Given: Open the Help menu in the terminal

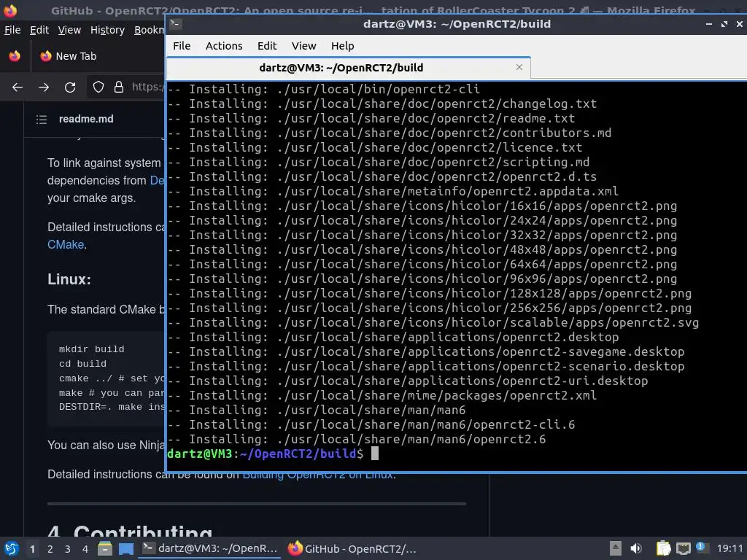Looking at the screenshot, I should tap(343, 46).
